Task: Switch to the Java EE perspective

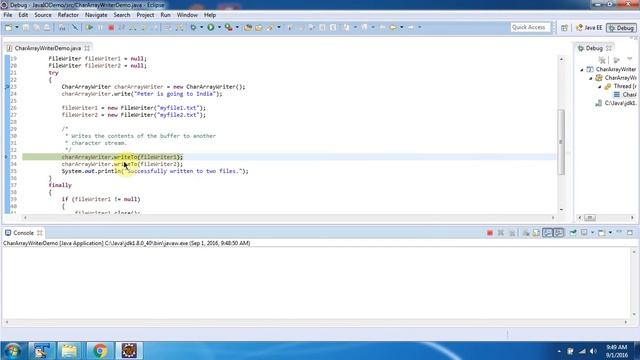Action: tap(589, 28)
